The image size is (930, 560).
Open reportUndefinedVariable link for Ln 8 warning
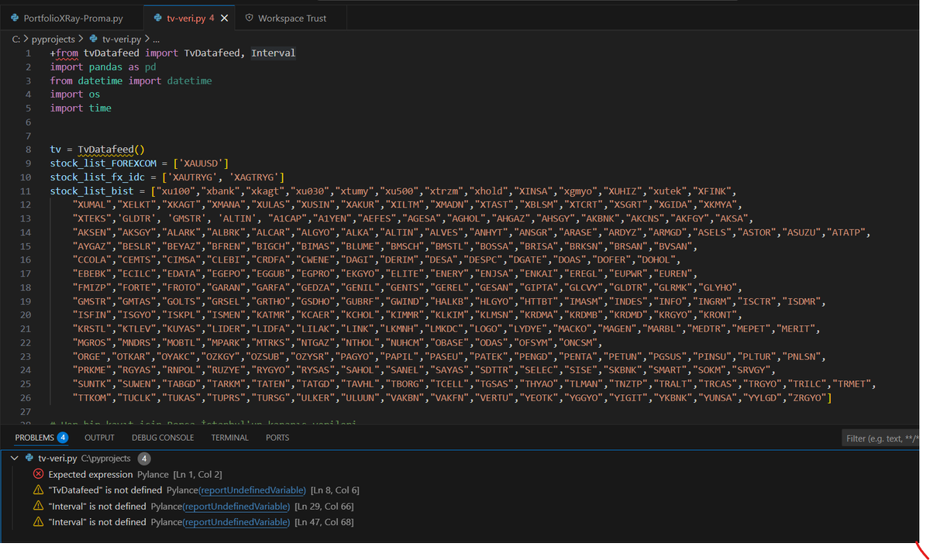pyautogui.click(x=253, y=490)
